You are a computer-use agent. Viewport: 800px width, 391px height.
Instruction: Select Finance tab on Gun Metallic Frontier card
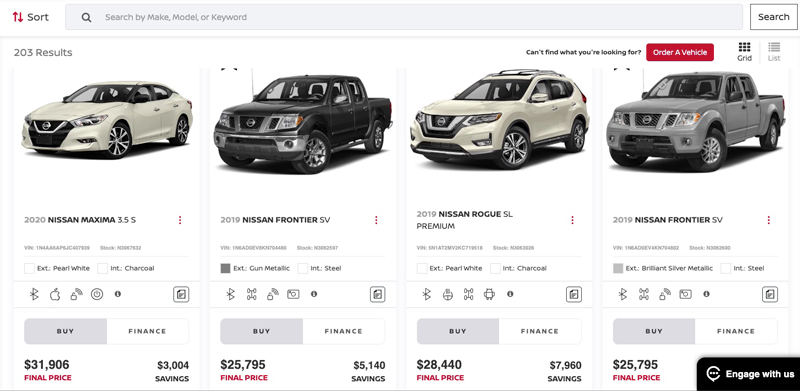coord(343,331)
